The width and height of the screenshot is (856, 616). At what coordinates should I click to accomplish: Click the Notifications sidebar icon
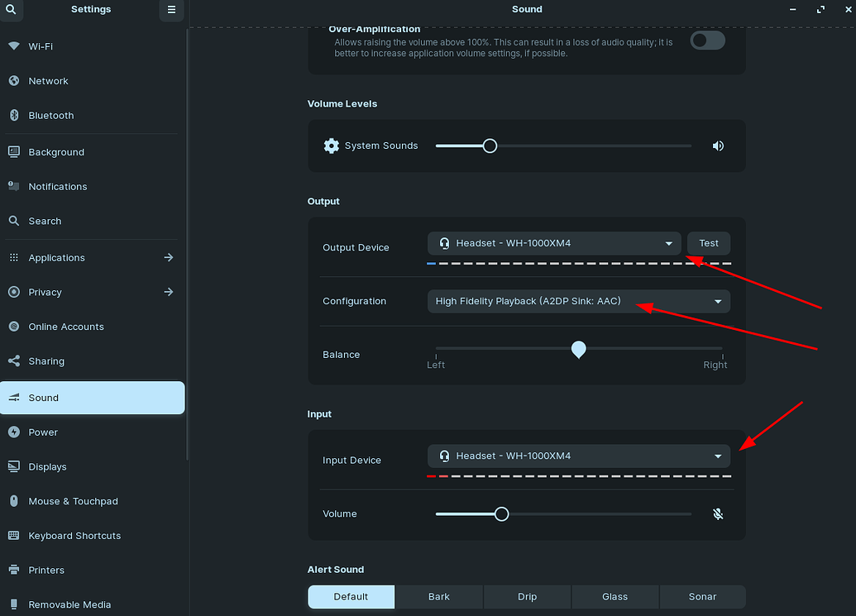point(14,186)
